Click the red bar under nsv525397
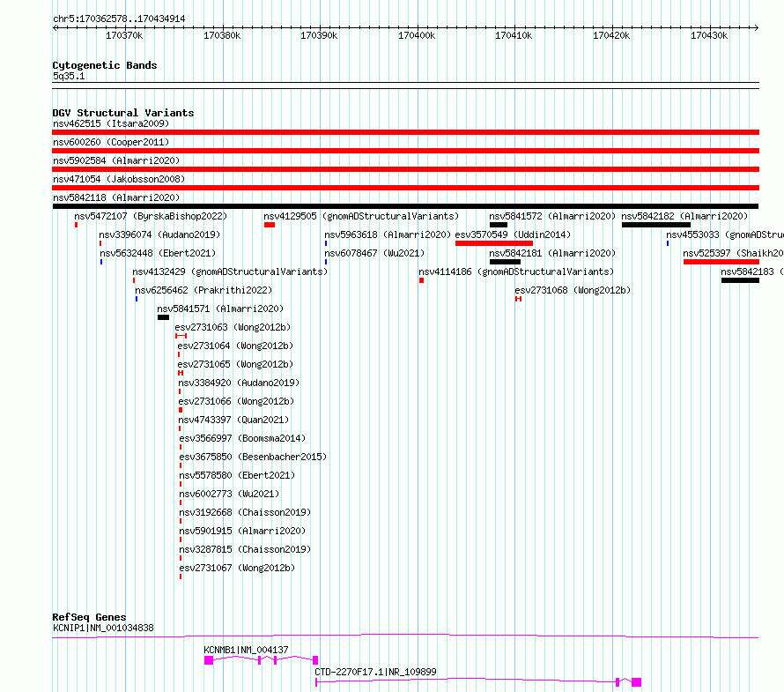Viewport: 784px width, 692px height. [x=721, y=262]
